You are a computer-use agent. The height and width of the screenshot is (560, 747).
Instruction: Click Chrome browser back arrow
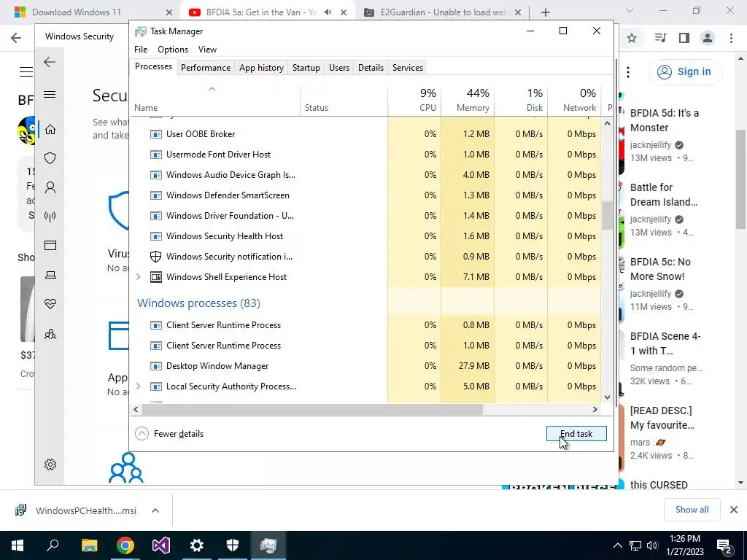point(16,38)
